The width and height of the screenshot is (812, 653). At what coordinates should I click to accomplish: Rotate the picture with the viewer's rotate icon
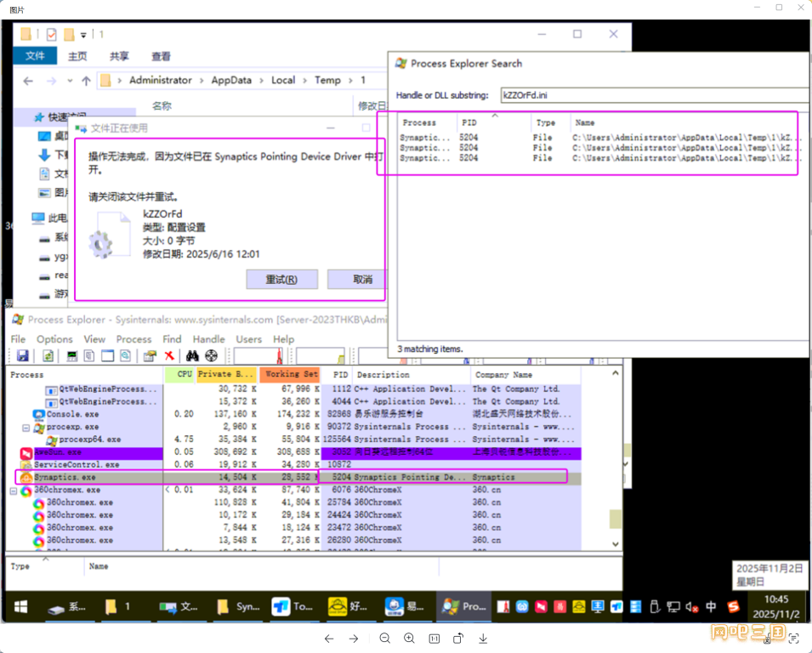tap(458, 639)
